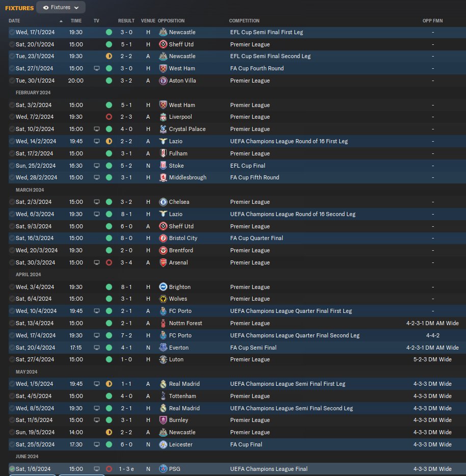Toggle checkmark on Sat, 2/3/2024 Chelsea row
This screenshot has width=466, height=476.
12,202
